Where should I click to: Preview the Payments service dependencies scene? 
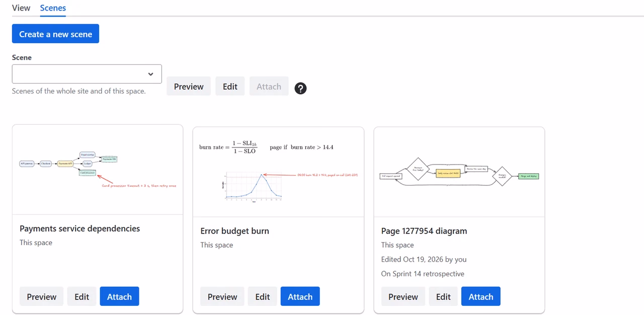(x=42, y=296)
